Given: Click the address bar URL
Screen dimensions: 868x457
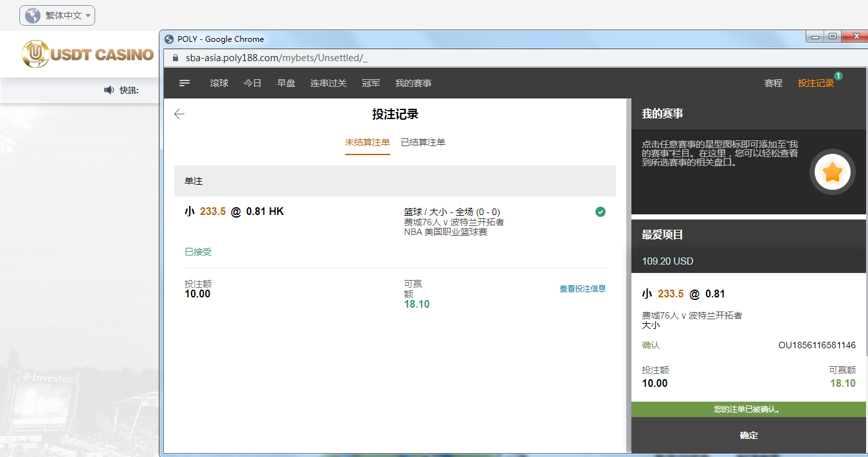Looking at the screenshot, I should (276, 58).
